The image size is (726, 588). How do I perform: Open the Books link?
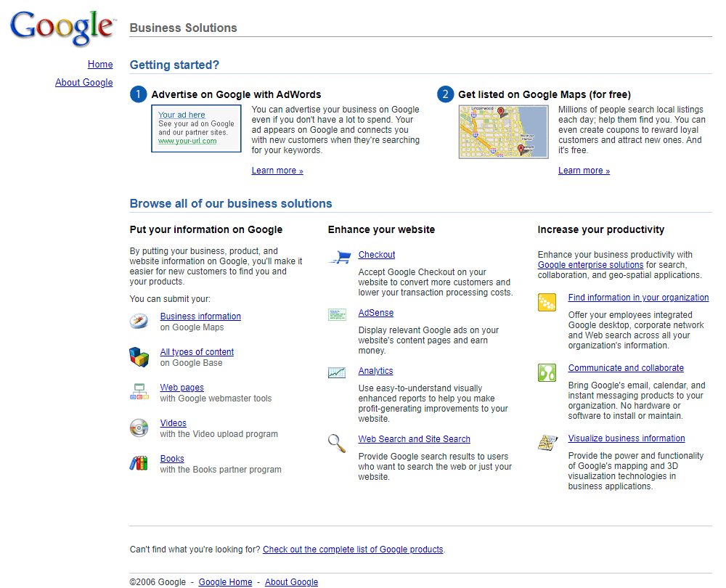172,459
